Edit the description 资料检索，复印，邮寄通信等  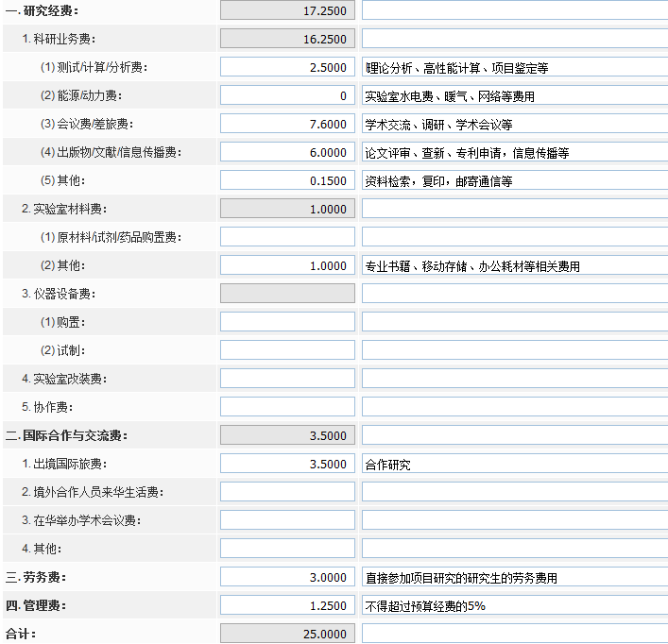coord(515,180)
